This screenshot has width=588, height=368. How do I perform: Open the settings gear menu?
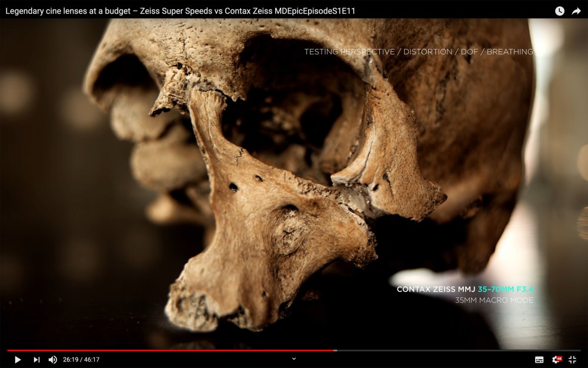point(555,359)
